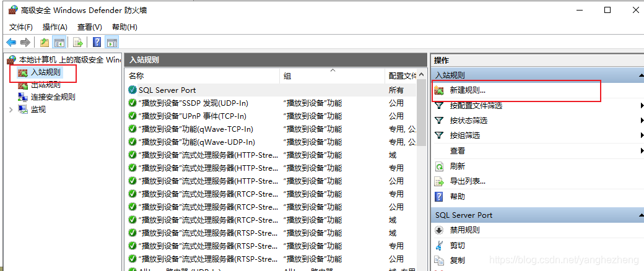Select the 监视 tree node
This screenshot has height=271, width=644.
click(38, 110)
